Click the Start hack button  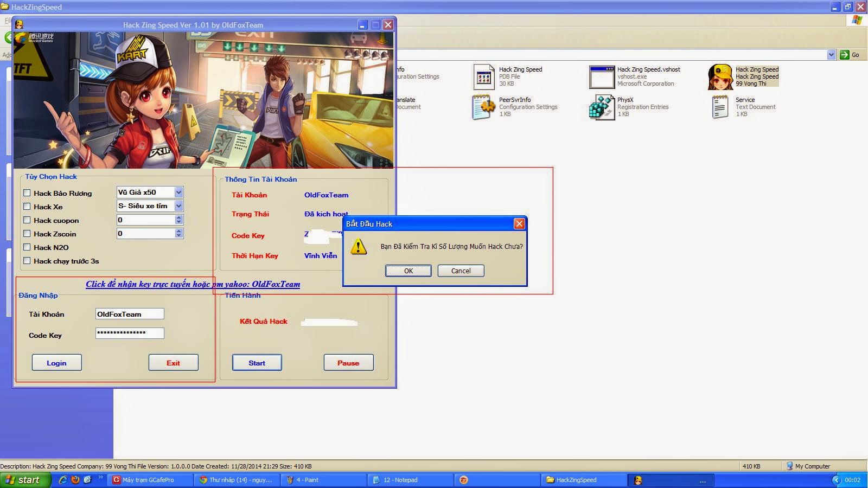pos(257,363)
